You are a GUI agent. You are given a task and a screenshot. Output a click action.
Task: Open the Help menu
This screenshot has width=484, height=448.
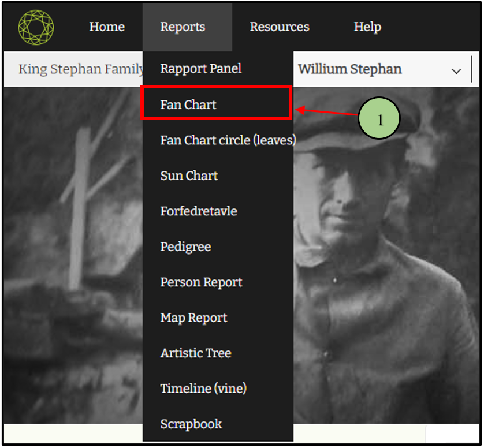click(367, 27)
